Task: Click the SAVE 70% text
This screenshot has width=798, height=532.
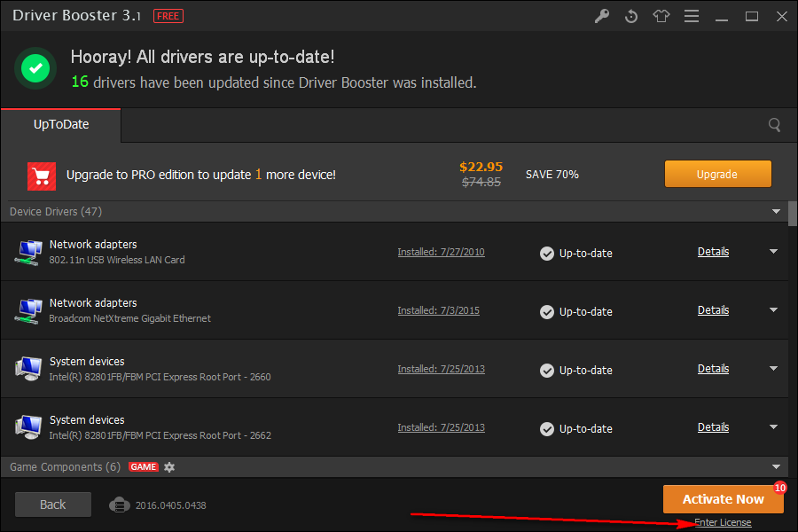Action: pyautogui.click(x=552, y=175)
